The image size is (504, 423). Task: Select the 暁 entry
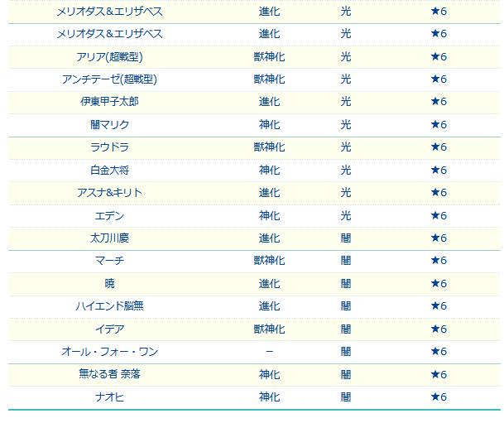pyautogui.click(x=109, y=283)
